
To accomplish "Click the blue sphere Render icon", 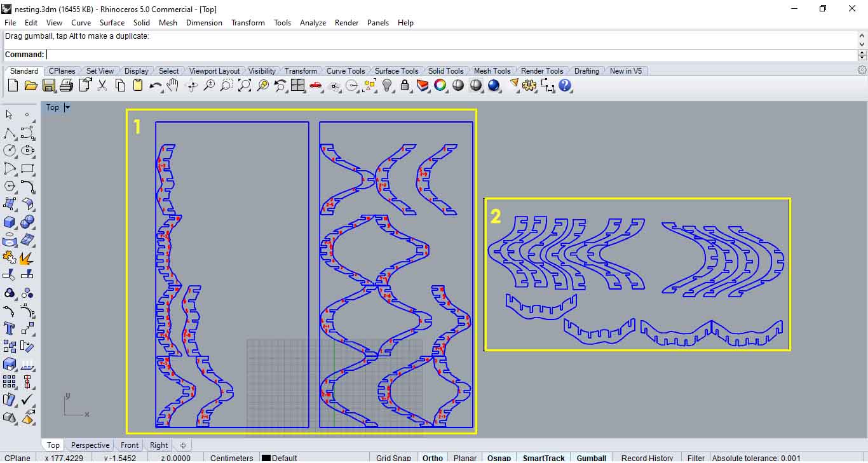I will pos(494,85).
